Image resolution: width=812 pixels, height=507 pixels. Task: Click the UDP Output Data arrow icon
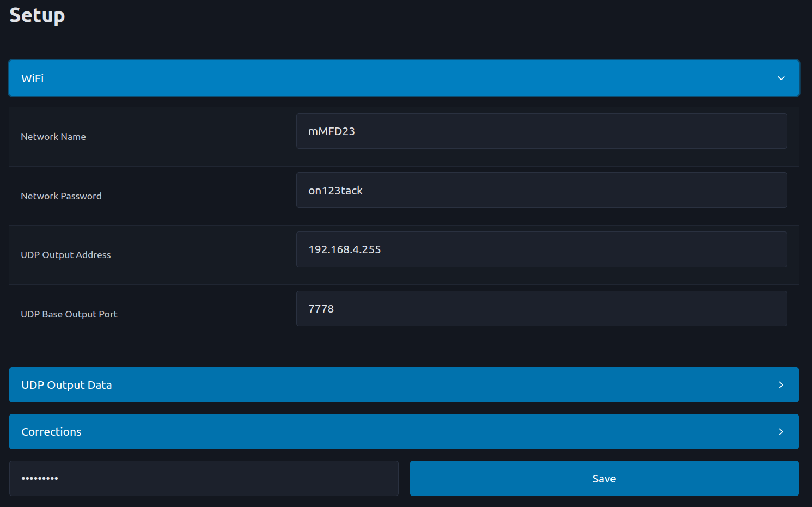point(780,385)
